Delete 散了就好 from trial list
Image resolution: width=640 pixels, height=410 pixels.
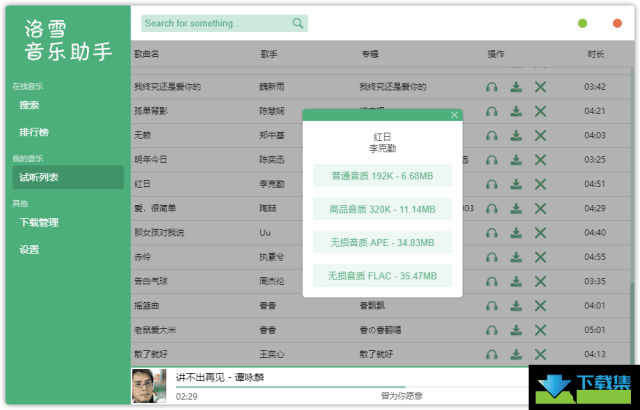click(541, 354)
